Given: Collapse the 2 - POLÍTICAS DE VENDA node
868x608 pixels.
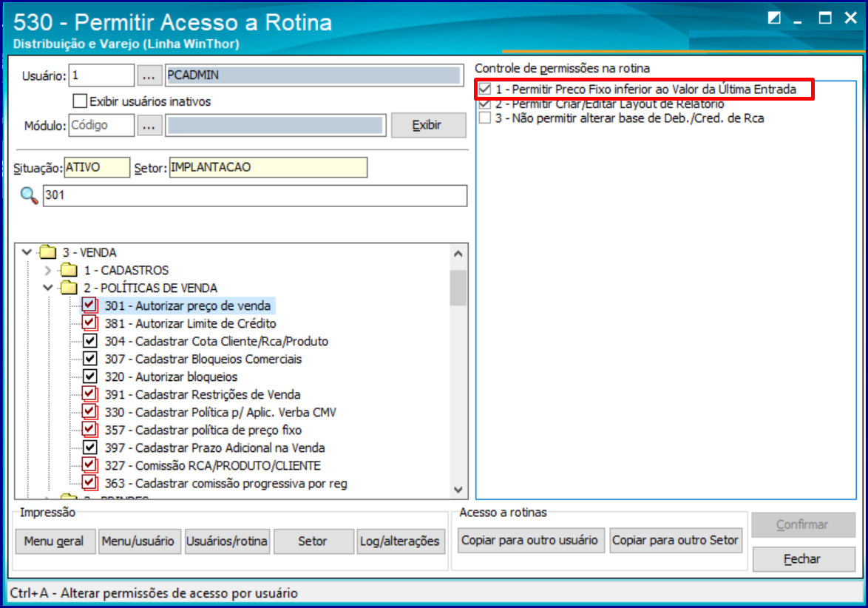Looking at the screenshot, I should pyautogui.click(x=48, y=288).
